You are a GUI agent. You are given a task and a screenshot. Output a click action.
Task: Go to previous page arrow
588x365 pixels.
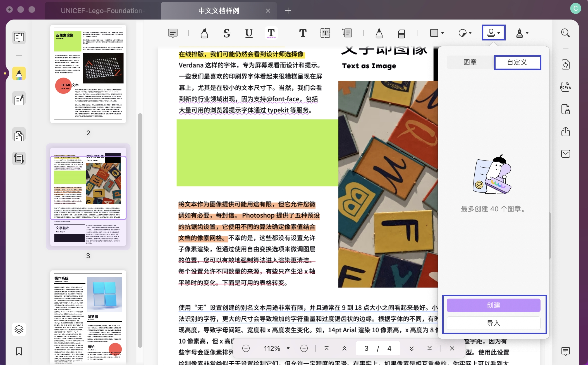[x=344, y=348]
